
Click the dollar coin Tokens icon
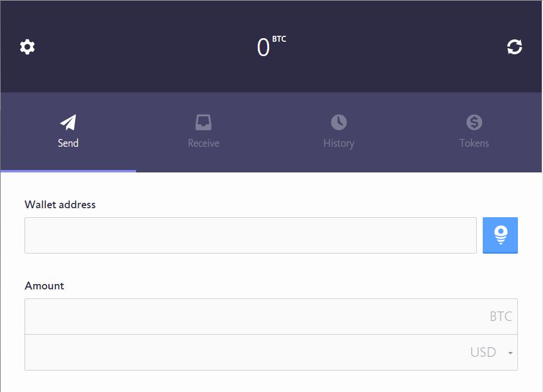pos(474,122)
